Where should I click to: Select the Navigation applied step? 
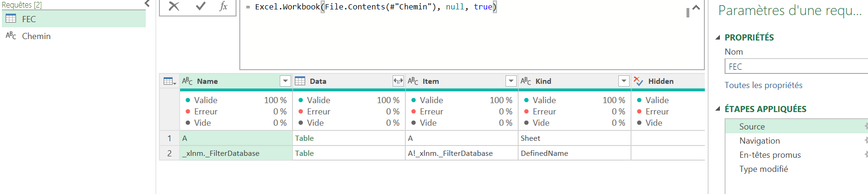click(x=797, y=140)
